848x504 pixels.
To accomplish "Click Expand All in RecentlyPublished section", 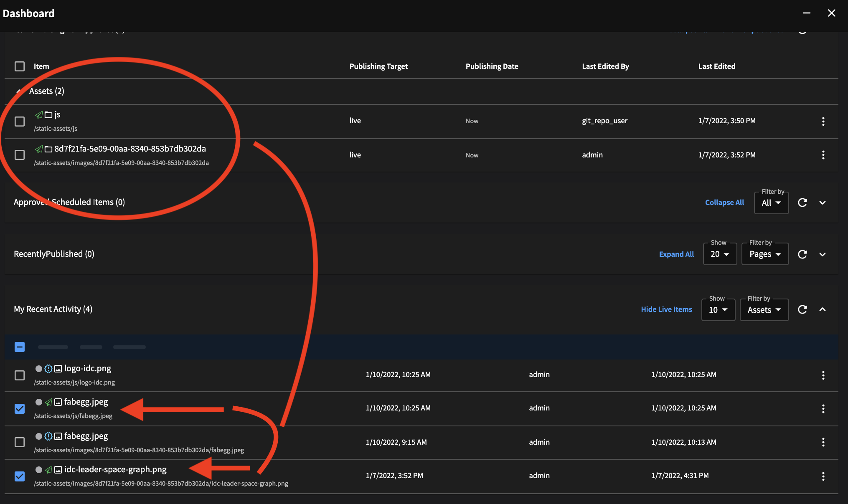I will [676, 254].
